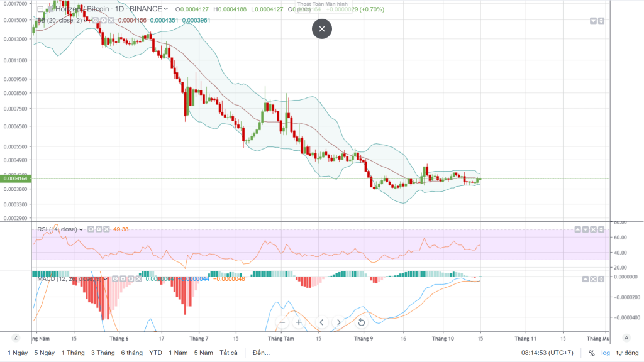Zoom out the chart with minus button

[x=282, y=322]
